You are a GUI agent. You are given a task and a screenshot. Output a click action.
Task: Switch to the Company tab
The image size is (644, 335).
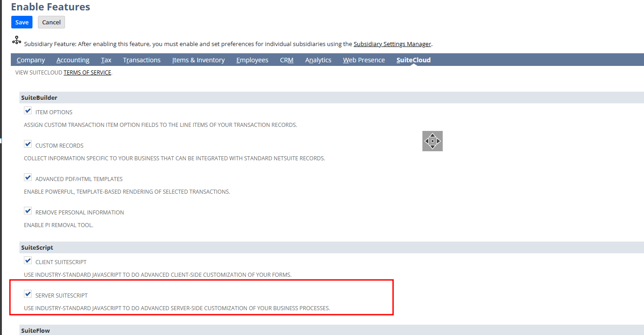[31, 60]
